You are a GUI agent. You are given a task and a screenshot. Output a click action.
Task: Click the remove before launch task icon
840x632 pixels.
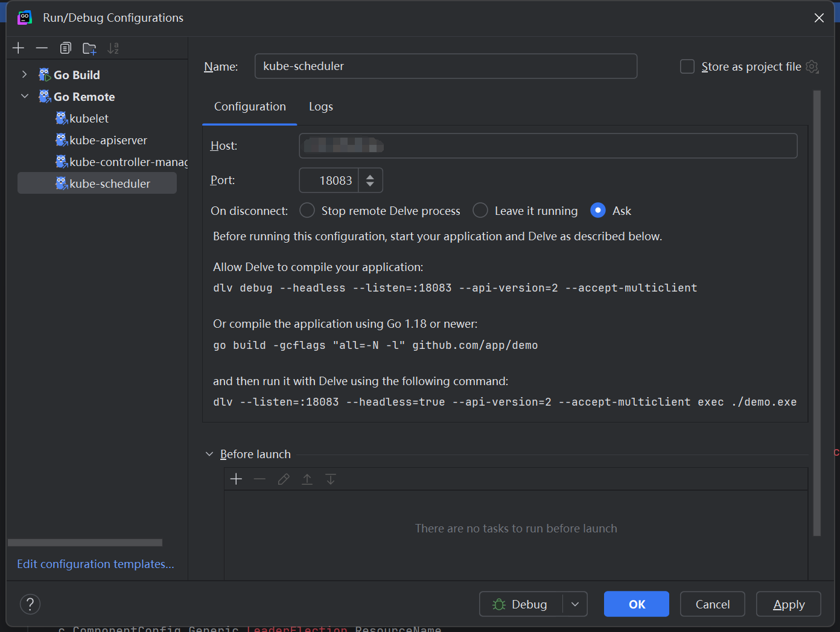[259, 479]
